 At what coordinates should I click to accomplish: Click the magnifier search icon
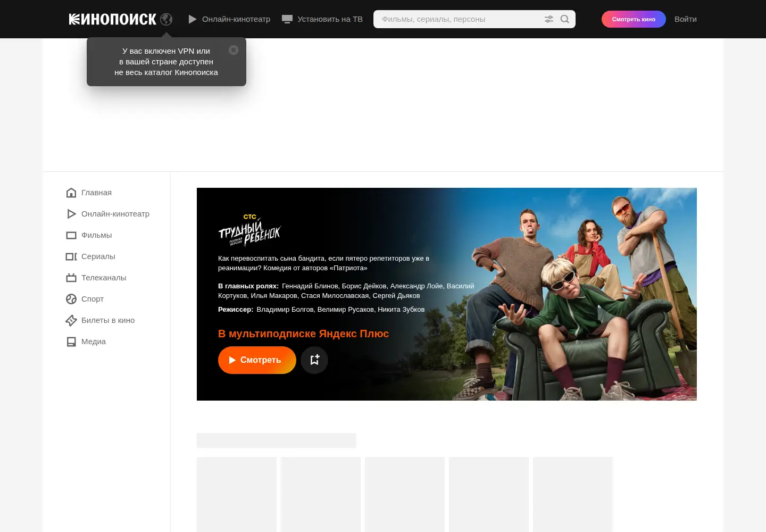[565, 19]
